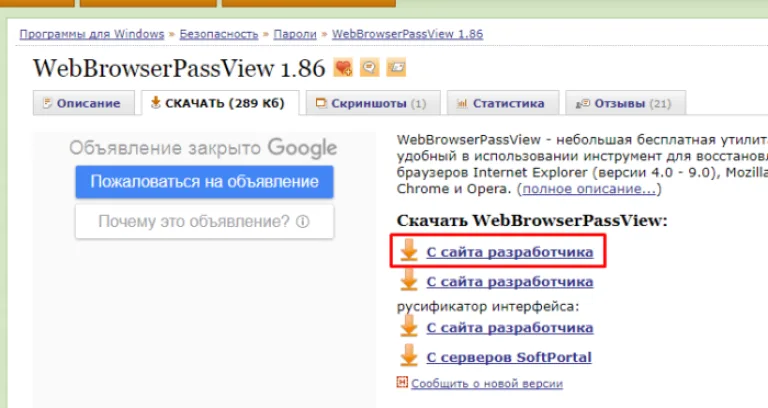Open the Отзывы (21) tab
This screenshot has height=408, width=768.
coord(625,103)
